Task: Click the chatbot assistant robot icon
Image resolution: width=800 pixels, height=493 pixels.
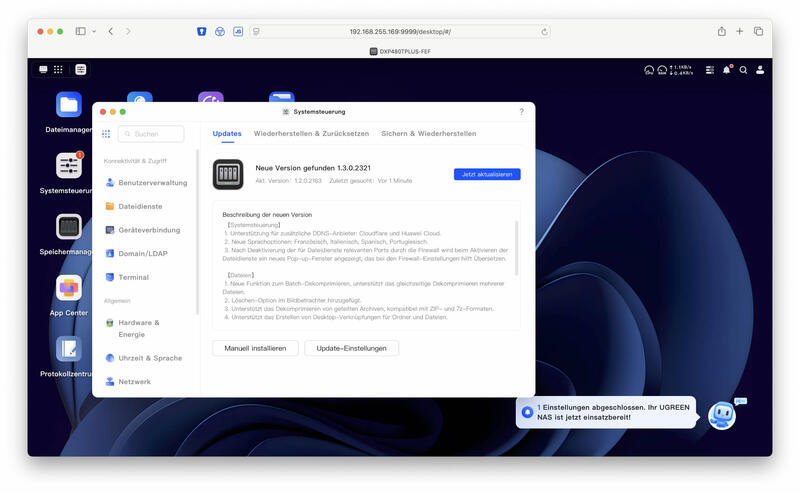Action: 722,415
